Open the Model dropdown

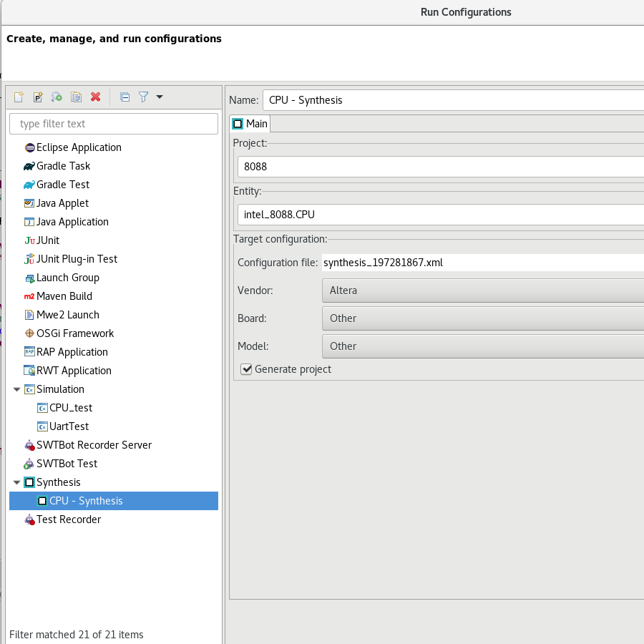(x=483, y=346)
